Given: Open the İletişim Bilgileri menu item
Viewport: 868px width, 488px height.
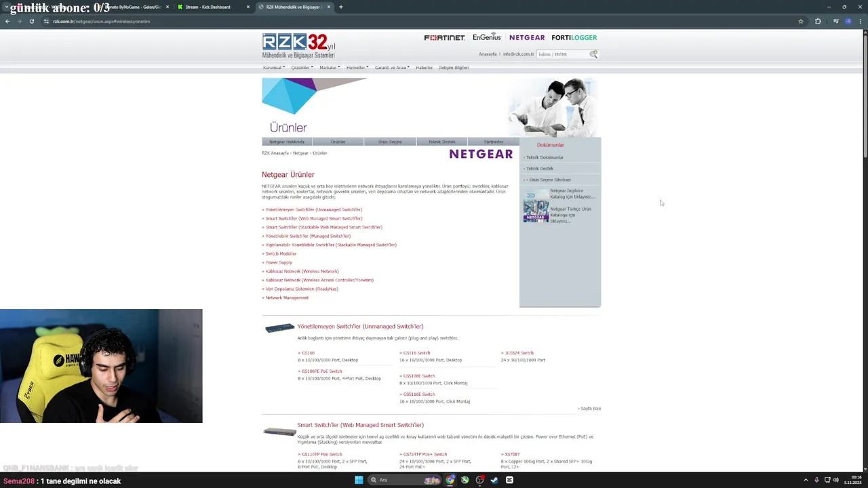Looking at the screenshot, I should click(454, 68).
